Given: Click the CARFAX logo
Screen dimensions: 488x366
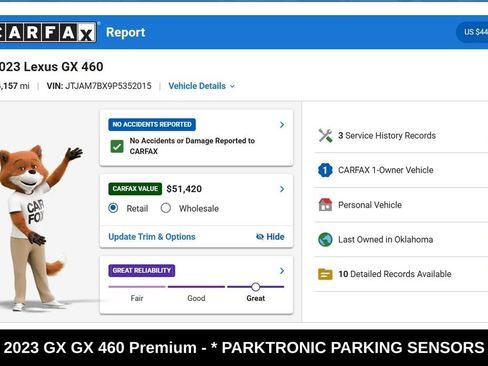Looking at the screenshot, I should point(48,32).
